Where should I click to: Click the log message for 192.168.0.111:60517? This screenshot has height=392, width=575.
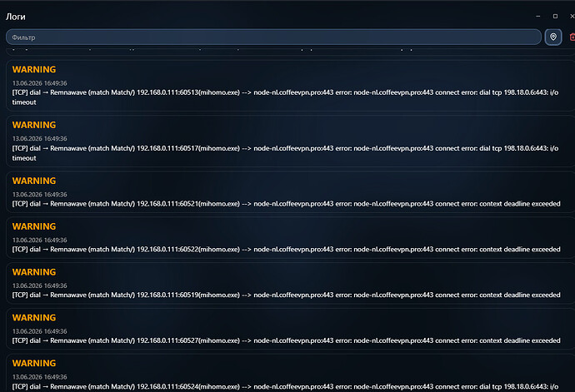285,153
